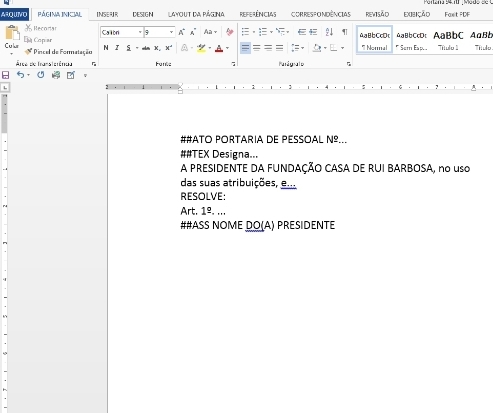This screenshot has height=413, width=493.
Task: Expand Parágrafo dialog launcher
Action: (349, 64)
